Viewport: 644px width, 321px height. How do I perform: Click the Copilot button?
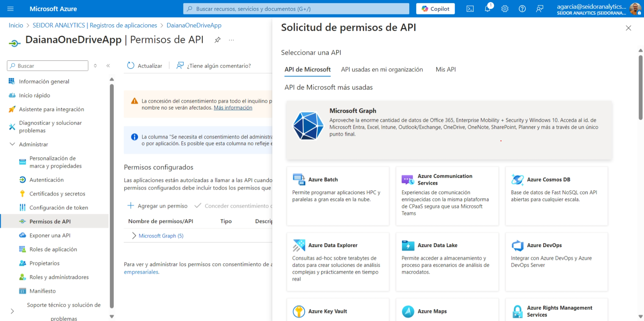click(x=435, y=9)
